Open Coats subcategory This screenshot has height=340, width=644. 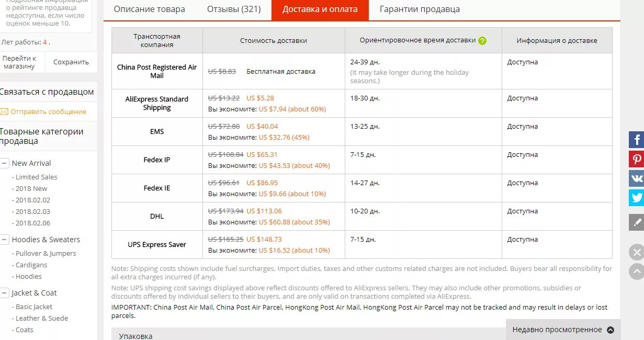(x=24, y=330)
